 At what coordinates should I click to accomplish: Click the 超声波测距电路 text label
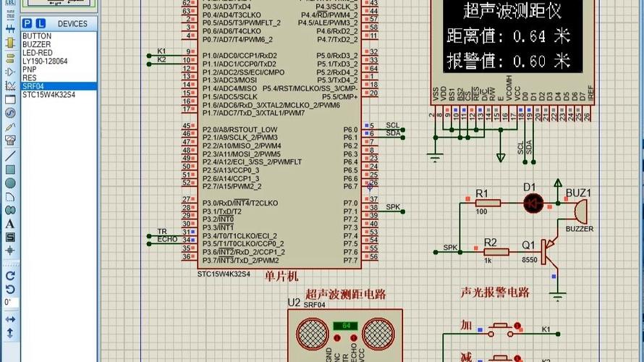pyautogui.click(x=345, y=294)
